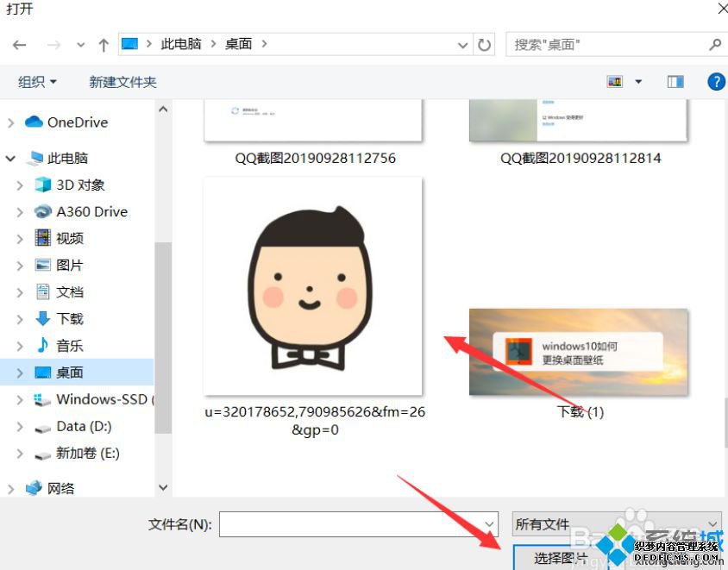Select the 下载 (1) wallpaper thumbnail
Screen dimensions: 728x570
click(579, 352)
